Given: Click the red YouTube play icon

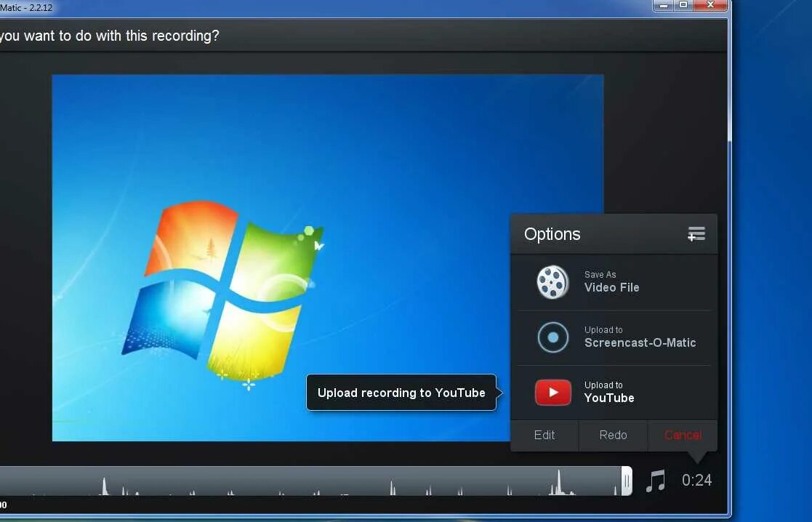Looking at the screenshot, I should 553,393.
